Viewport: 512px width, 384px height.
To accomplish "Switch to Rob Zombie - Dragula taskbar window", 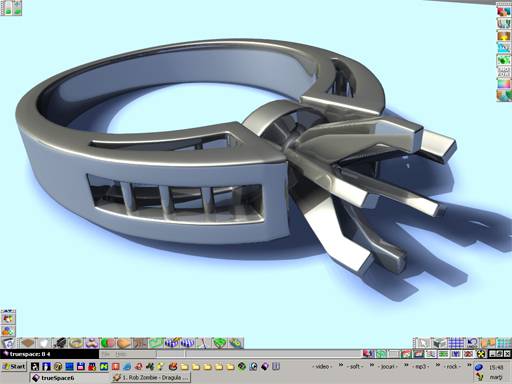I will point(151,378).
